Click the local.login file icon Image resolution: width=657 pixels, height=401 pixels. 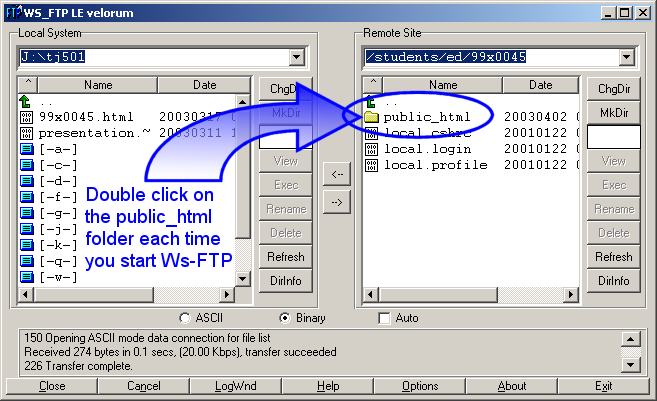(x=371, y=149)
